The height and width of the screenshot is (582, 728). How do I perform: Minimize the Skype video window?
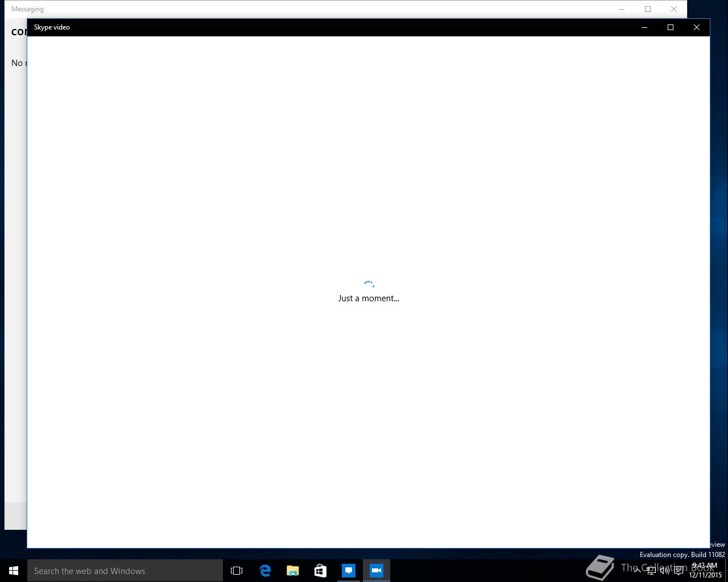644,27
